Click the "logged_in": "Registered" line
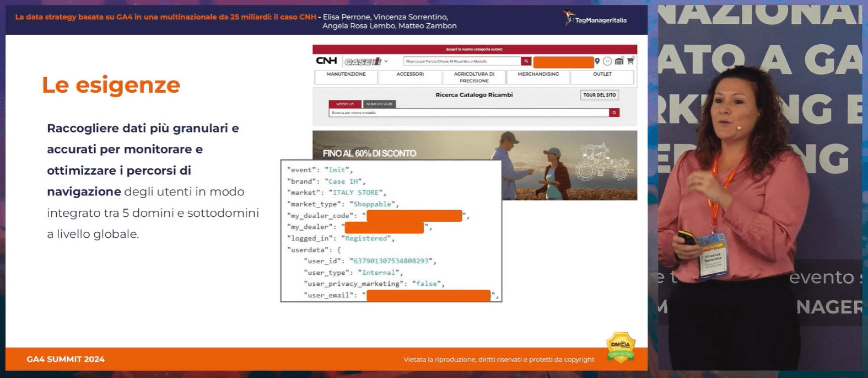Screen dimensions: 868x378 click(x=341, y=238)
